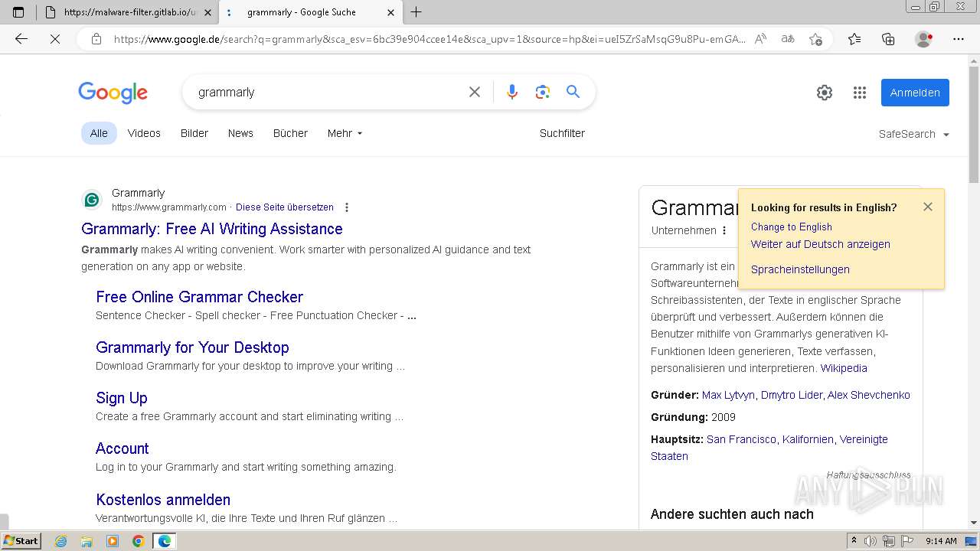Click the Anmelden sign-in button
This screenshot has height=551, width=980.
[x=915, y=93]
